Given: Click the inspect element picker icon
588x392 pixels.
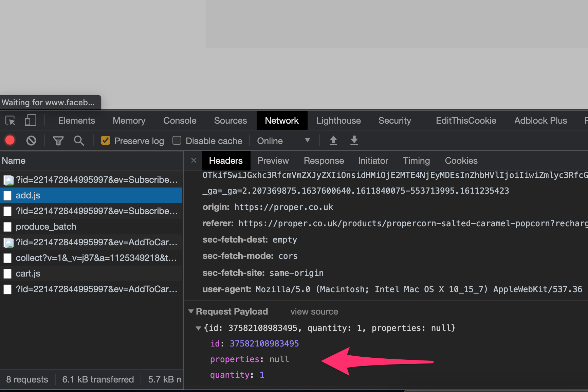Looking at the screenshot, I should tap(10, 121).
